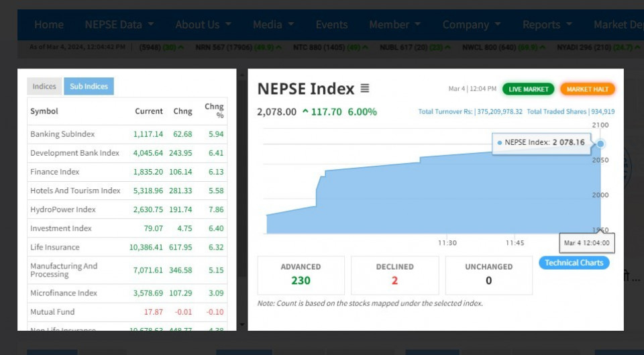Click the UNCHANGED 0 box
Viewport: 644px width, 355px height.
[489, 275]
